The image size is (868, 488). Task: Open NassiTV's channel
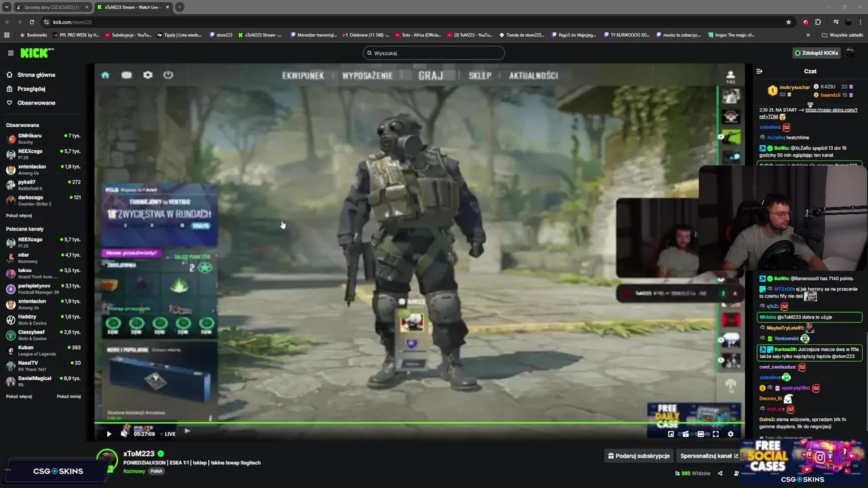click(43, 365)
